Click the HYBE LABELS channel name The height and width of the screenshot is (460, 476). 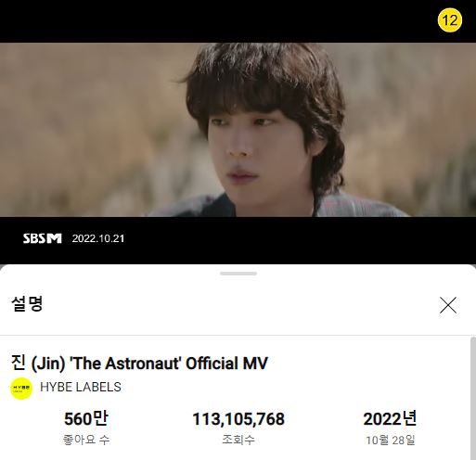coord(81,387)
